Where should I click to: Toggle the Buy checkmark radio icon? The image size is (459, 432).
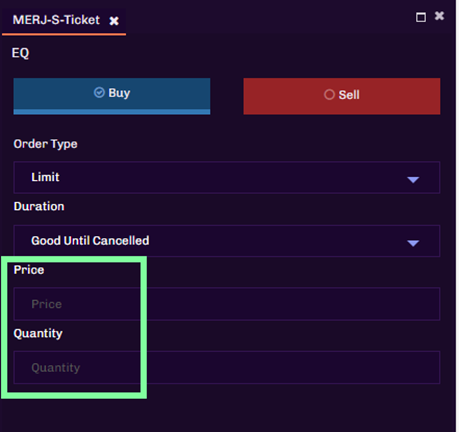99,92
